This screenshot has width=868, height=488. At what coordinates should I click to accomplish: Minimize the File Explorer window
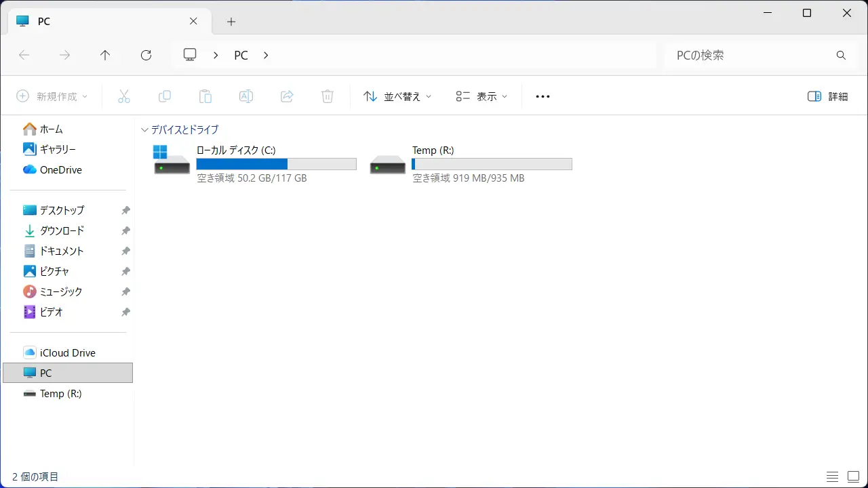[x=767, y=13]
